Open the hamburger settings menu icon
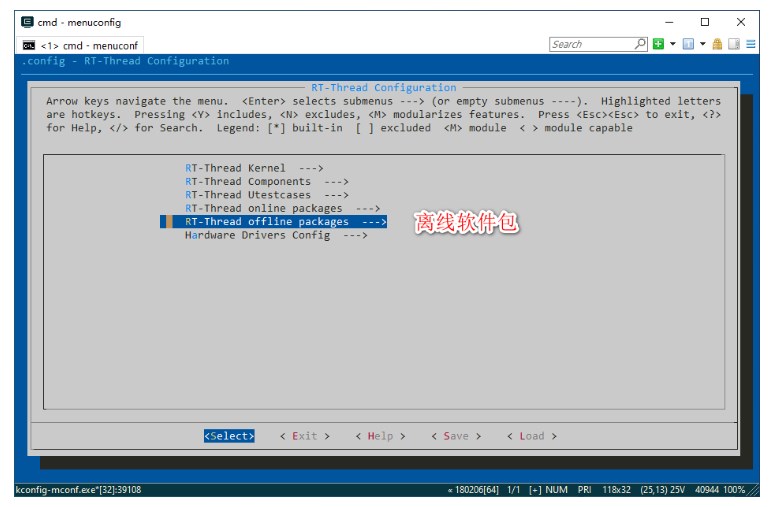 point(751,44)
